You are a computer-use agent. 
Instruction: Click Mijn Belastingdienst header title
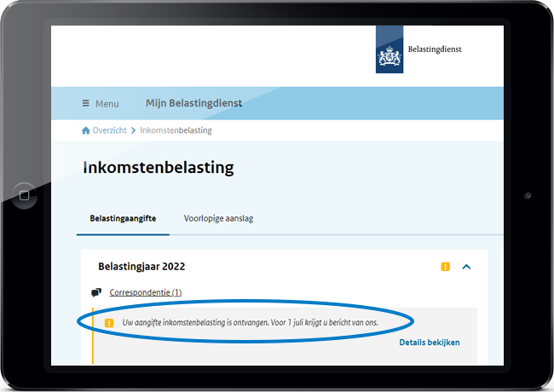(193, 103)
